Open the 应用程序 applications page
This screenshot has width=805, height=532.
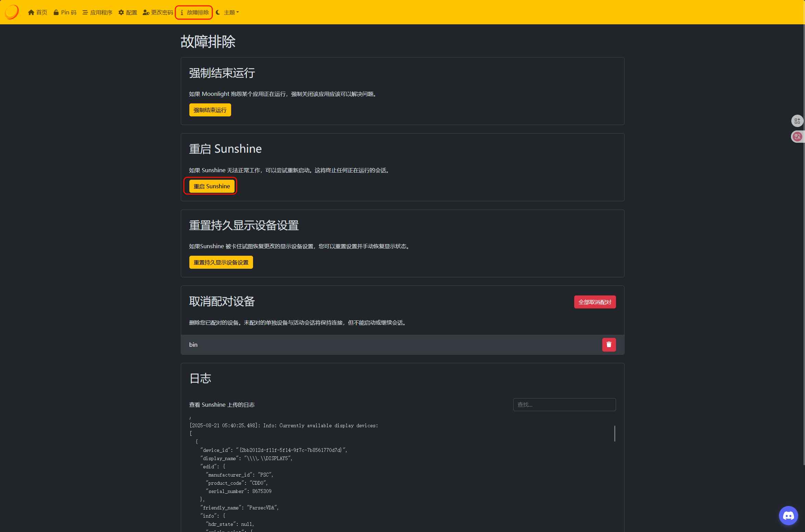[98, 12]
